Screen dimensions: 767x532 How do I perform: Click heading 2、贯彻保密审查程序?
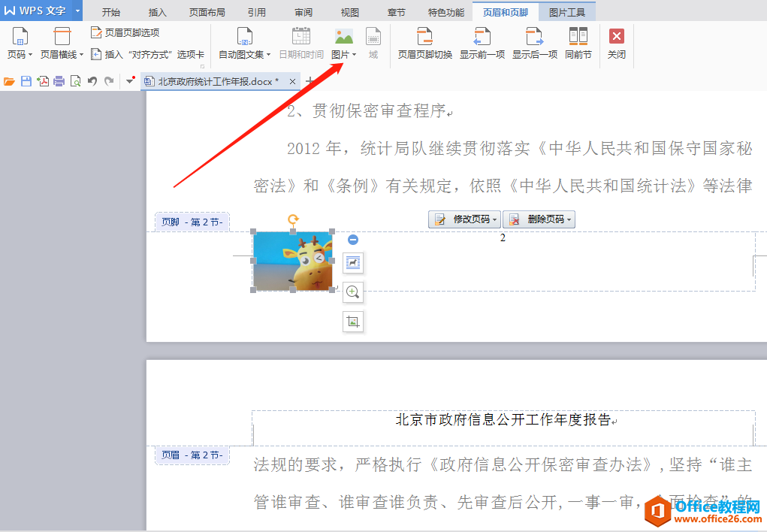click(x=367, y=110)
